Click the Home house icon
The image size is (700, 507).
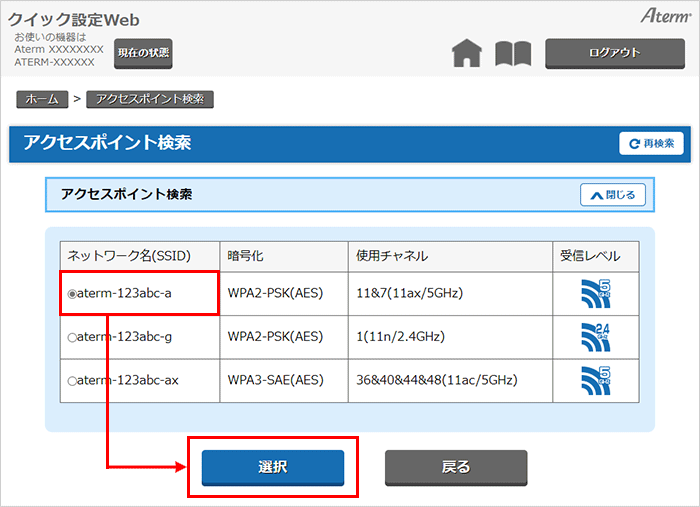coord(467,54)
